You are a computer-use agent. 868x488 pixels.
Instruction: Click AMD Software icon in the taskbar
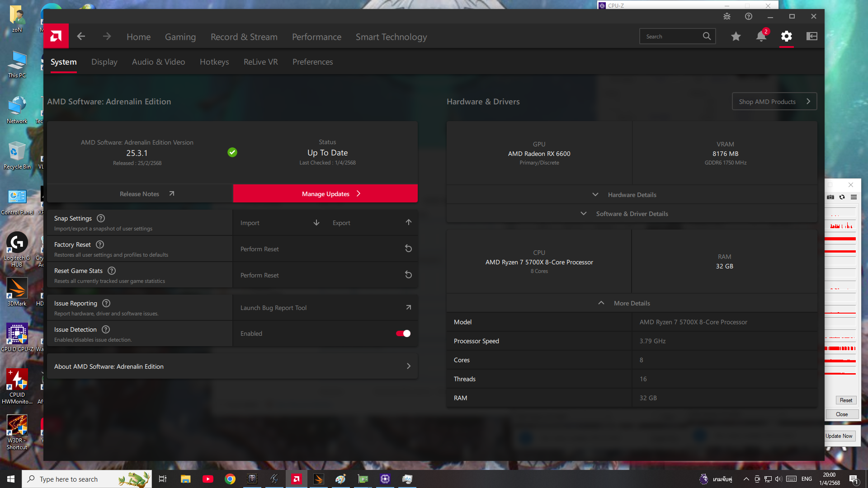tap(296, 479)
